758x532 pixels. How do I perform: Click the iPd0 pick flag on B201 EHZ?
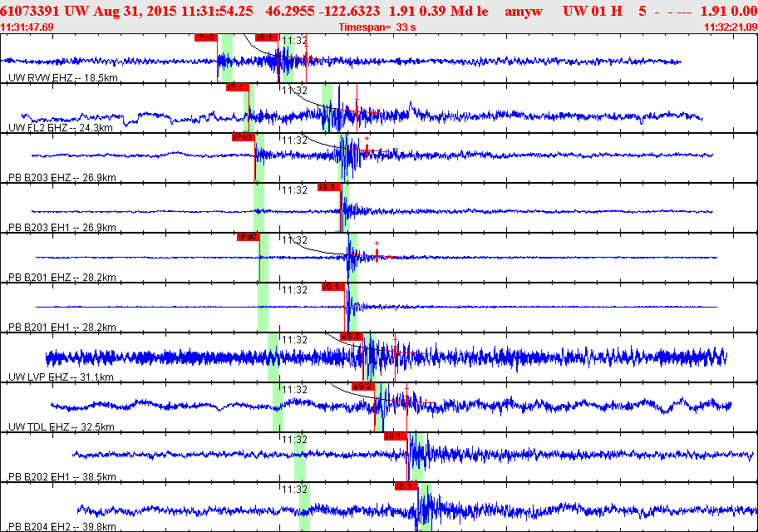tap(249, 237)
